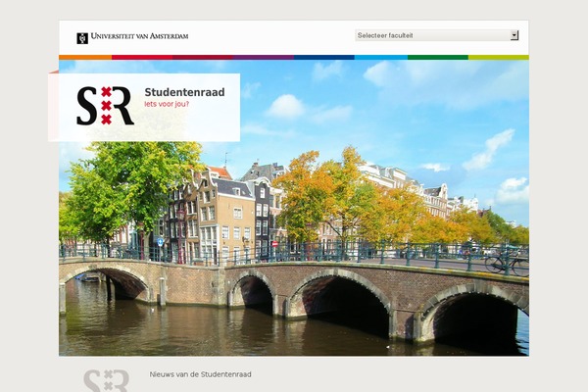Click the Selecteer faculteit dropdown arrow
The image size is (588, 392).
click(514, 35)
